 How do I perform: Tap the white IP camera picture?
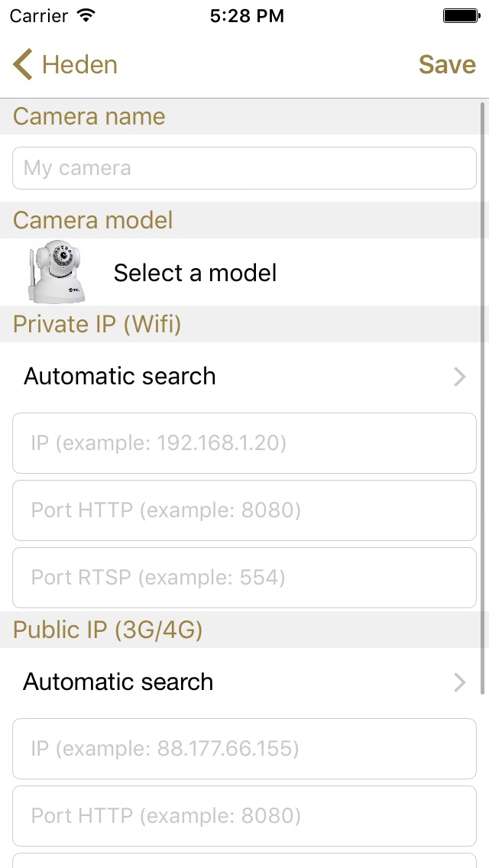[57, 272]
